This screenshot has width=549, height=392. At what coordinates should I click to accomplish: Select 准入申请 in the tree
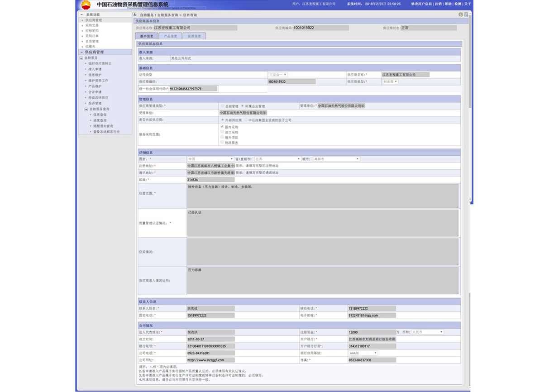(95, 69)
